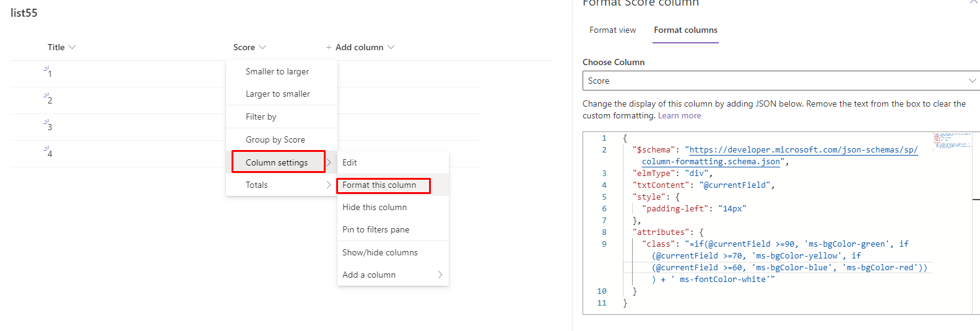
Task: Click 'ms-fontColor-white' text in code
Action: [x=723, y=279]
